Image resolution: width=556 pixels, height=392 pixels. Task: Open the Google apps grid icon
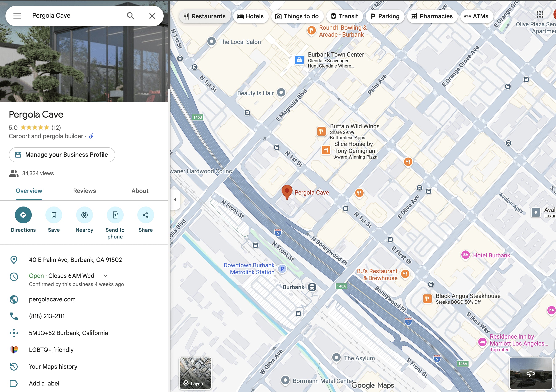coord(540,15)
